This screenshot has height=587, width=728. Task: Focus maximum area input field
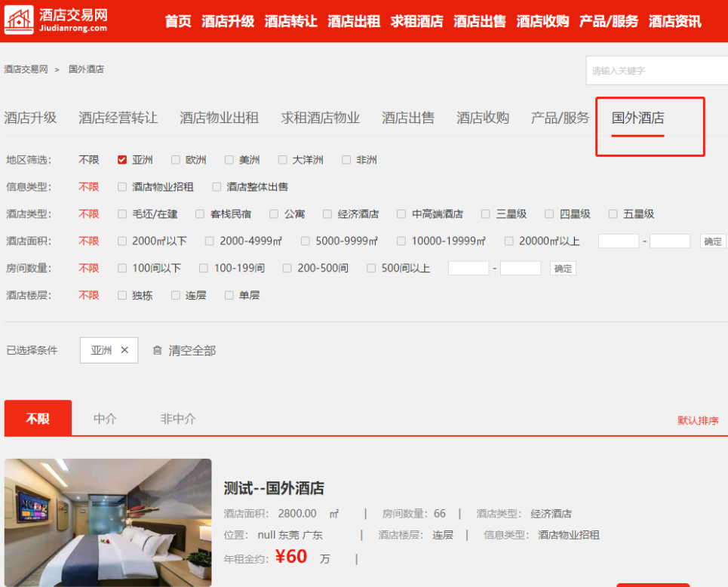(670, 241)
